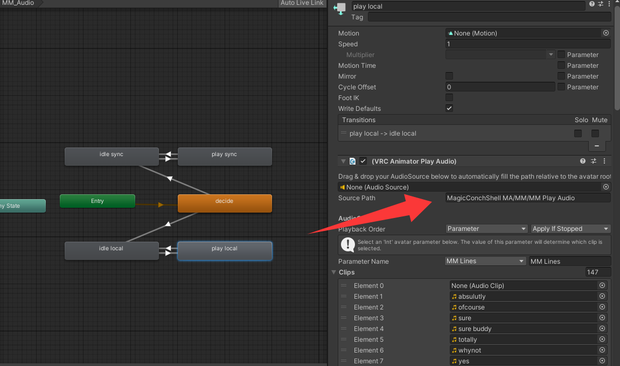Open help for VRC Animator Play Audio

tap(582, 161)
